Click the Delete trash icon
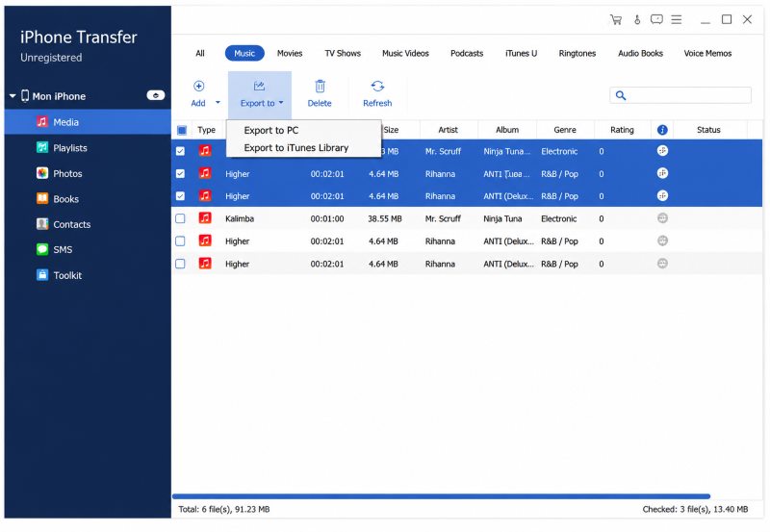This screenshot has height=532, width=770. (x=320, y=87)
